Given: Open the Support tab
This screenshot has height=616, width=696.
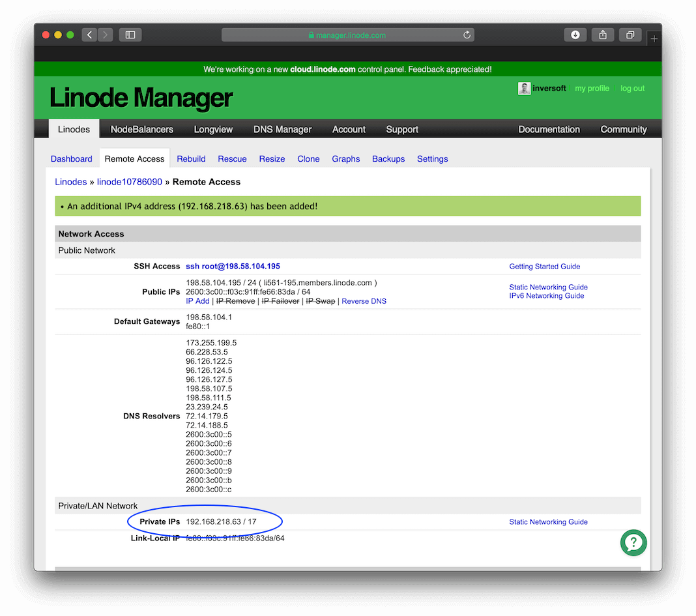Looking at the screenshot, I should click(401, 129).
